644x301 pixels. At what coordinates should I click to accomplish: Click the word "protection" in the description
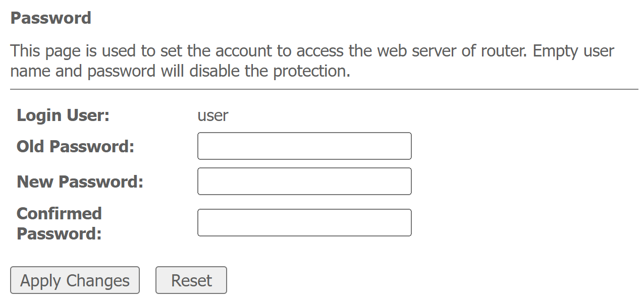point(310,71)
